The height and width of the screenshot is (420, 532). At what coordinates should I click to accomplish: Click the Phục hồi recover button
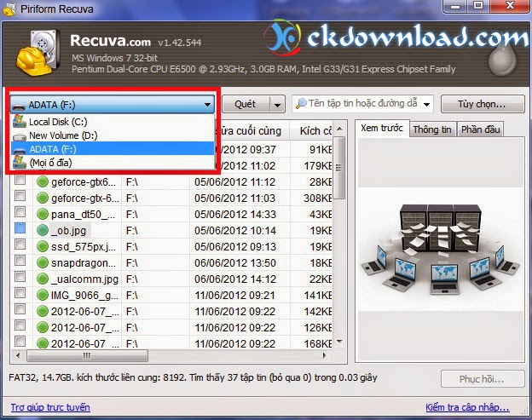[x=483, y=379]
